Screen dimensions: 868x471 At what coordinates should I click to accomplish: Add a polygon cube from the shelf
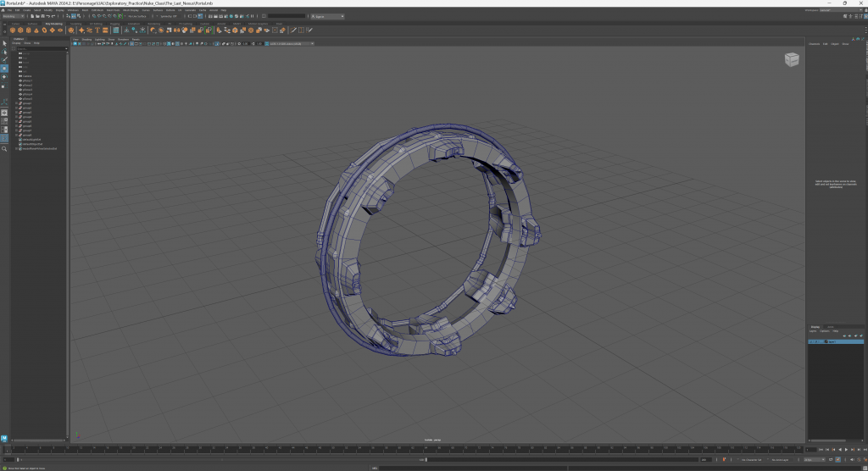tap(20, 30)
